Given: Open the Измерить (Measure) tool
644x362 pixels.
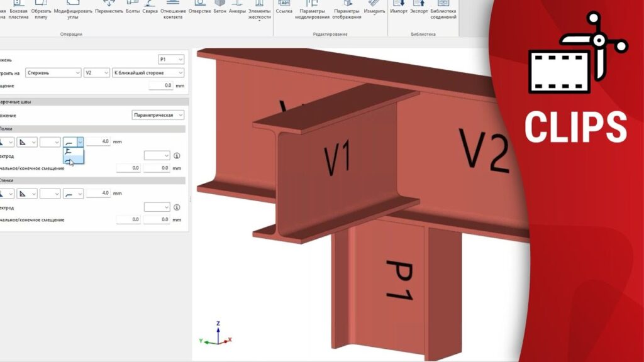Looking at the screenshot, I should (374, 8).
